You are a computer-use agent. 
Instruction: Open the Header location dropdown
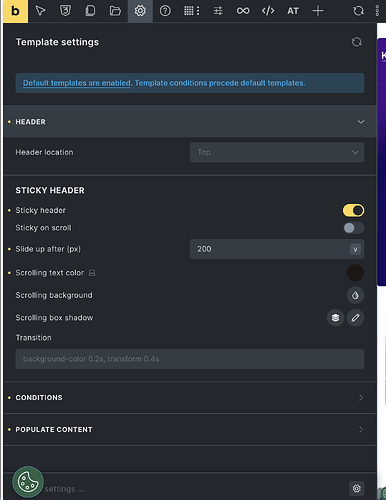(x=277, y=152)
